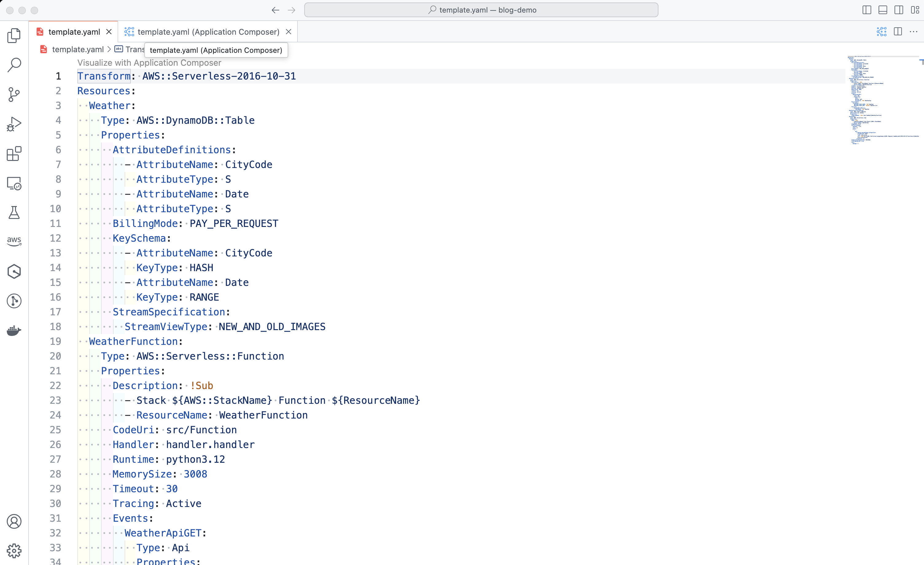This screenshot has width=924, height=565.
Task: Click line number 17 in gutter
Action: 56,312
